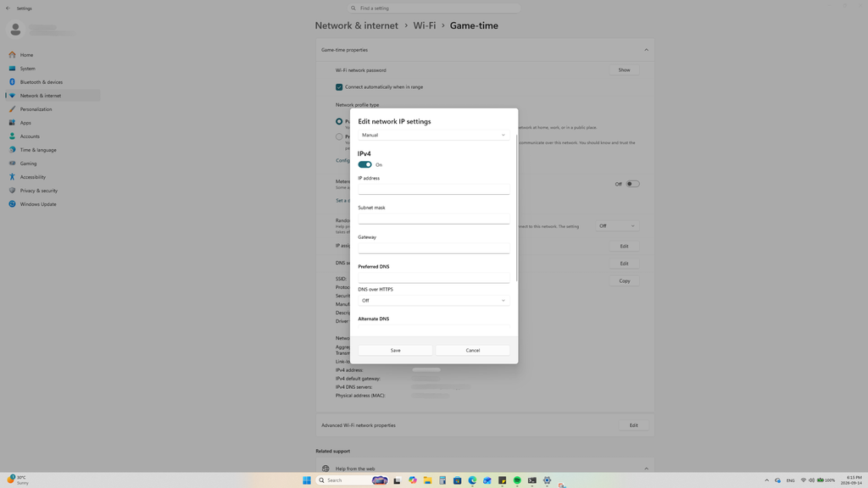Launch Copilot from the taskbar

(413, 480)
